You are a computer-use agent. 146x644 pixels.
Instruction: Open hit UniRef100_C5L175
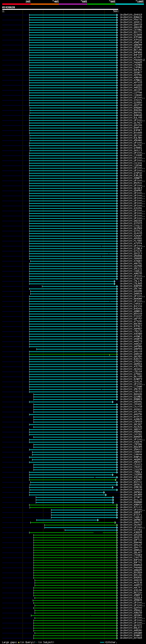coord(131,281)
